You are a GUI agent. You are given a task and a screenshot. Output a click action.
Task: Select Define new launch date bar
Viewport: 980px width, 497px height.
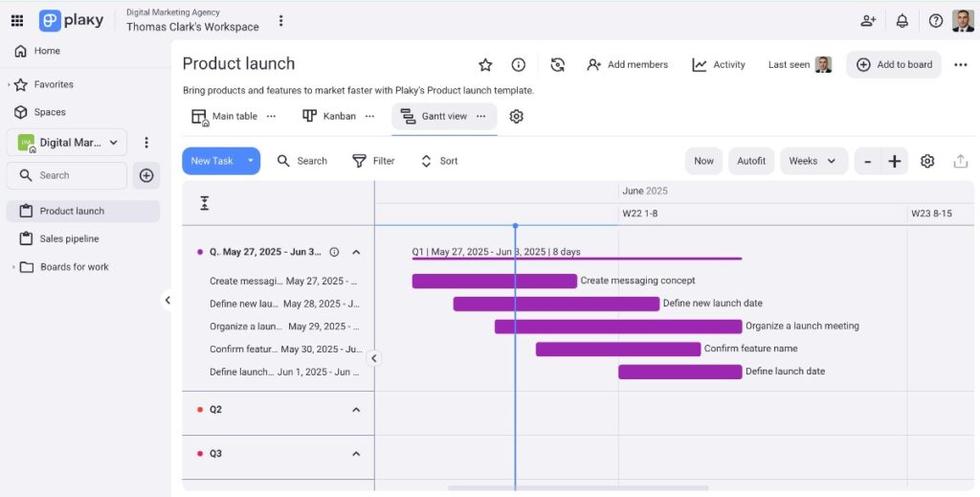[556, 304]
